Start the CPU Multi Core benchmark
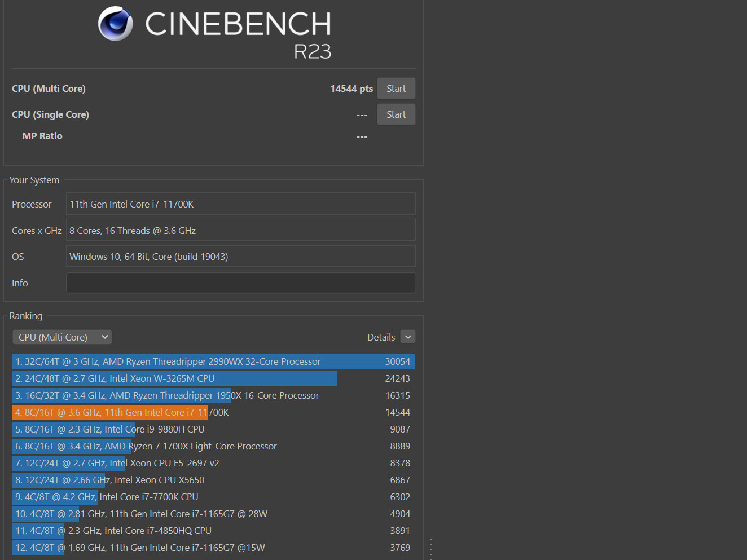The image size is (747, 560). coord(396,89)
